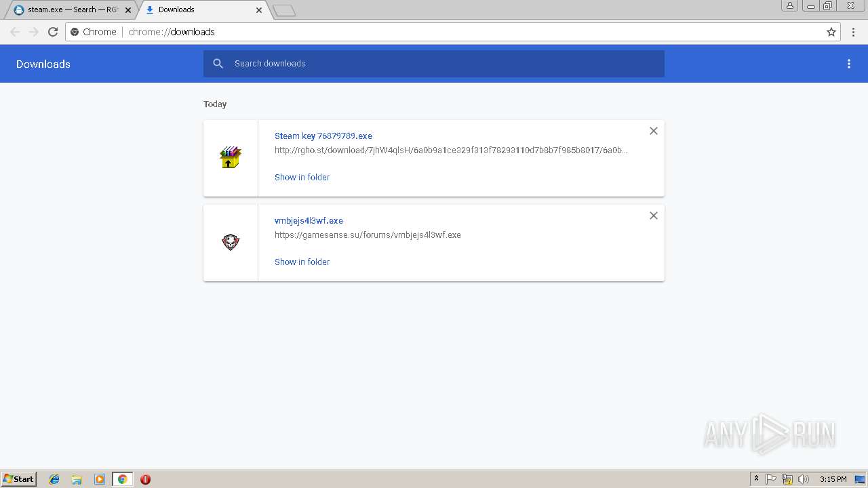Click the rgho.st download URL

pos(451,150)
